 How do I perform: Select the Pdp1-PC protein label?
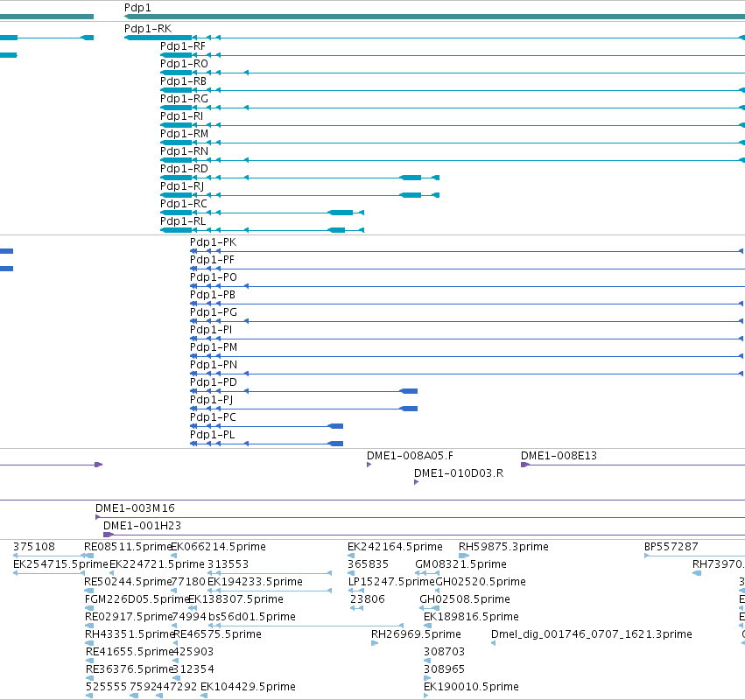pyautogui.click(x=213, y=417)
